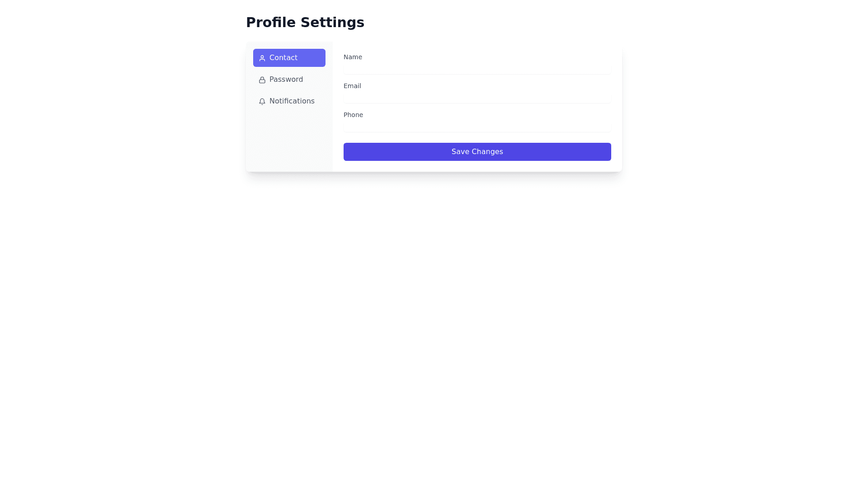The height and width of the screenshot is (488, 868).
Task: Focus the Email input field
Action: (477, 97)
